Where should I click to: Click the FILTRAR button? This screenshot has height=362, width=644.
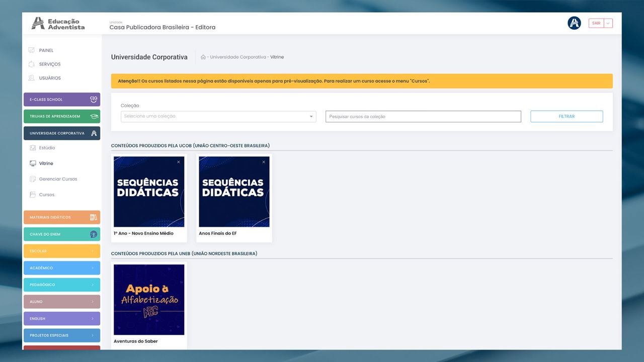click(x=567, y=116)
